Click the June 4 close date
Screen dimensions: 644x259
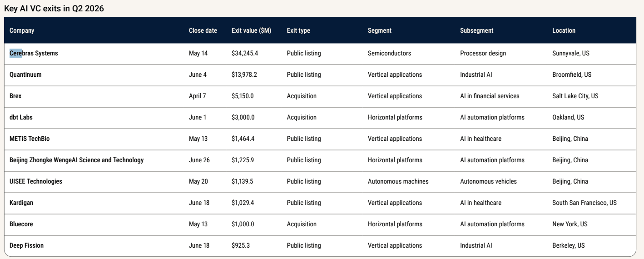198,75
